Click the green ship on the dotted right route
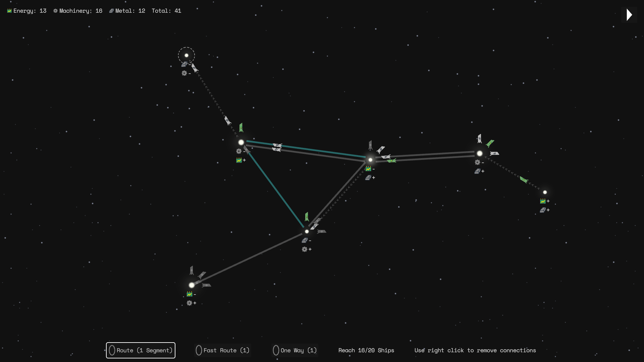The height and width of the screenshot is (362, 644). click(524, 180)
